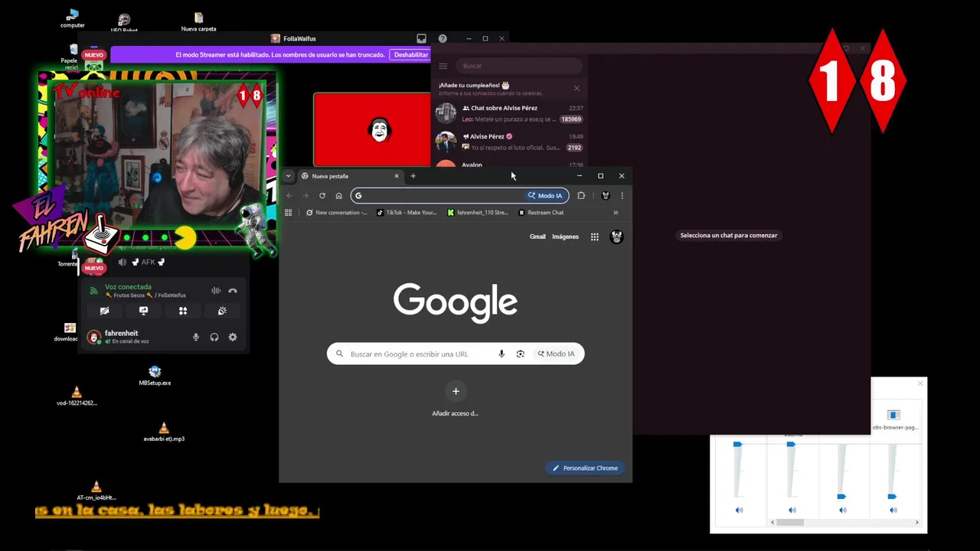Open Discord user settings gear
The width and height of the screenshot is (980, 551).
(x=233, y=337)
